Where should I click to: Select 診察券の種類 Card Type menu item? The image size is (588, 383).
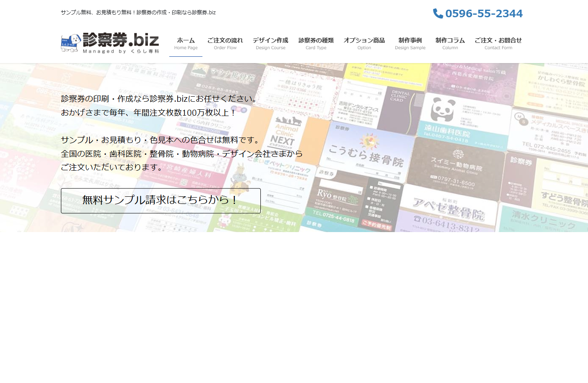pyautogui.click(x=316, y=43)
